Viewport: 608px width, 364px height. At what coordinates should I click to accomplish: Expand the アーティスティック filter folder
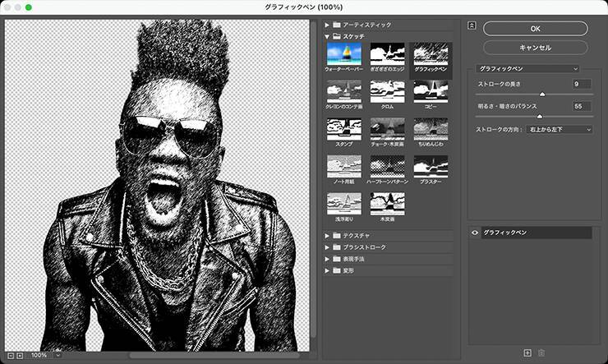[x=327, y=25]
